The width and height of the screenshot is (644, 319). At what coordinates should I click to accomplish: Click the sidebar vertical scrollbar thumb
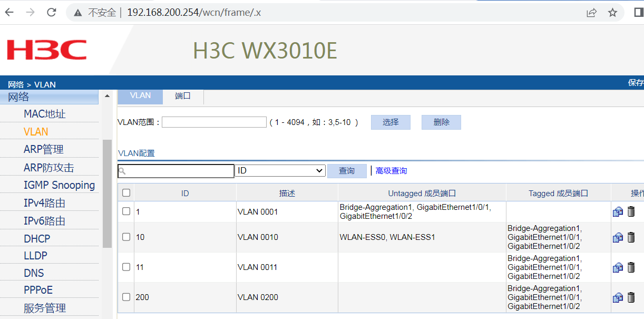tap(107, 194)
